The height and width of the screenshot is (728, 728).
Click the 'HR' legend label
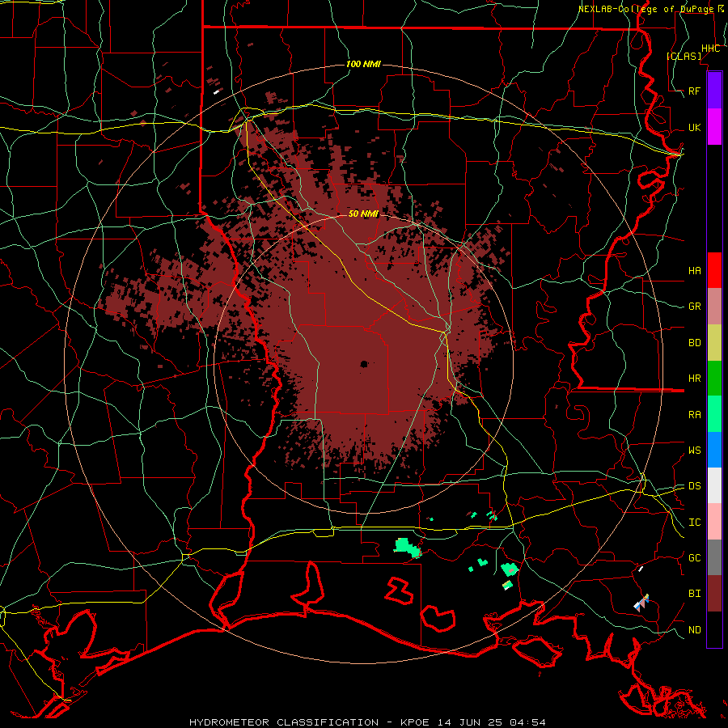[x=694, y=379]
